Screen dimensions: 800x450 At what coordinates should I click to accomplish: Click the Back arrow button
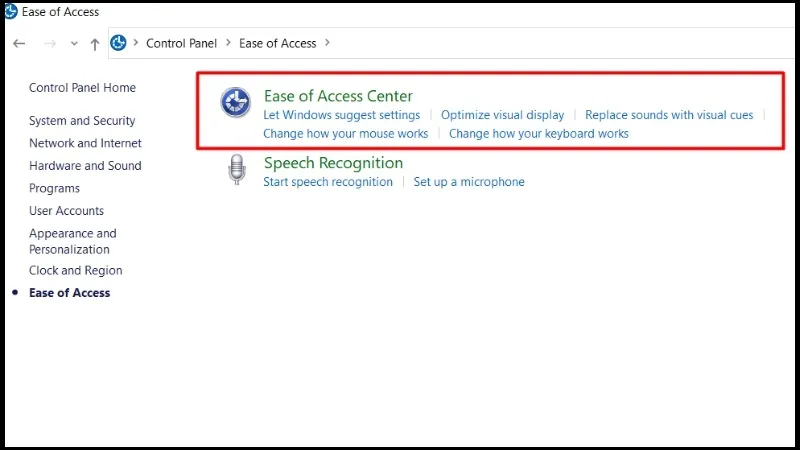click(19, 44)
